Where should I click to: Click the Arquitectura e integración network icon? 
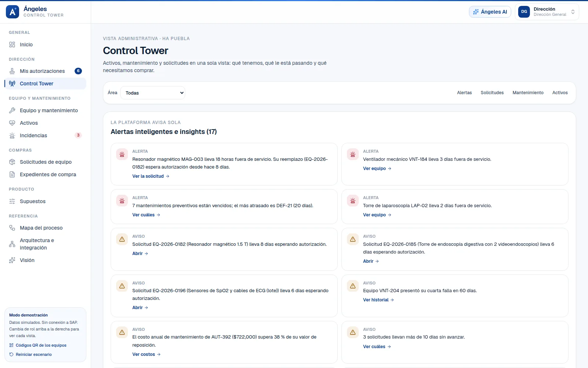12,244
